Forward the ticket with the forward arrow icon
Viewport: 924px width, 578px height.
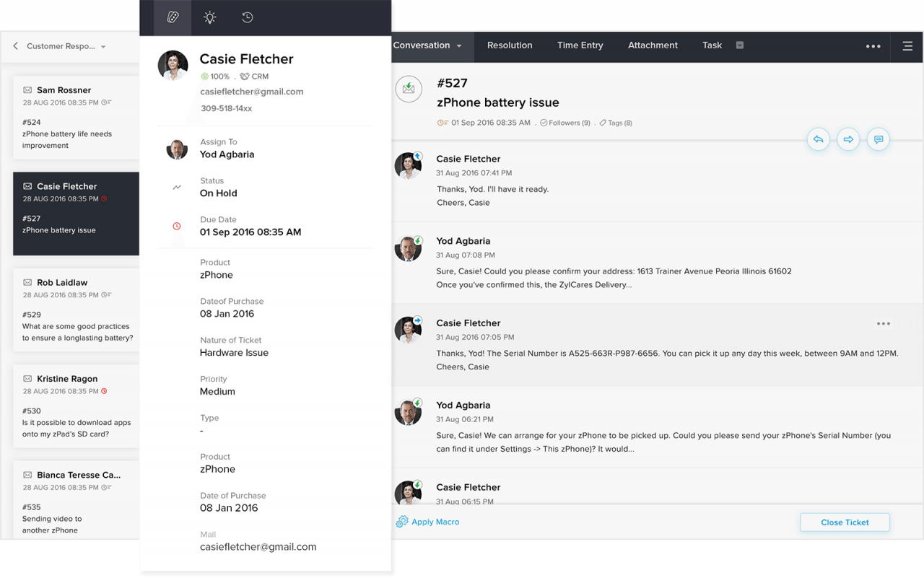pyautogui.click(x=848, y=139)
